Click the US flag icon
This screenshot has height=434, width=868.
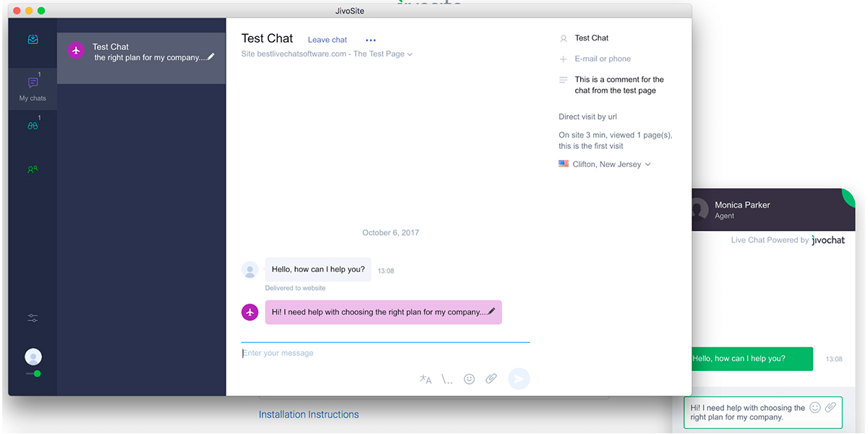pyautogui.click(x=563, y=164)
